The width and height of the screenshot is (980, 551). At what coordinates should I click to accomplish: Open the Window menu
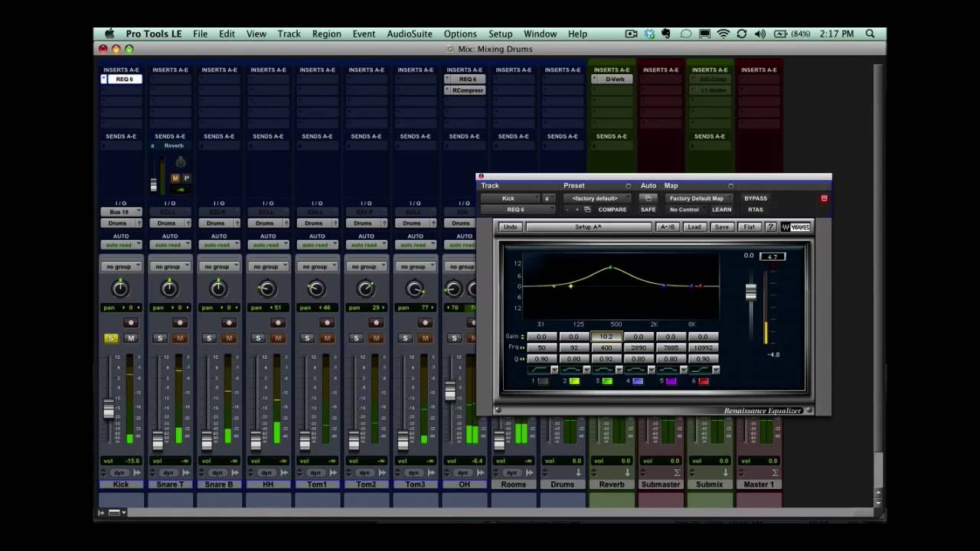click(540, 34)
